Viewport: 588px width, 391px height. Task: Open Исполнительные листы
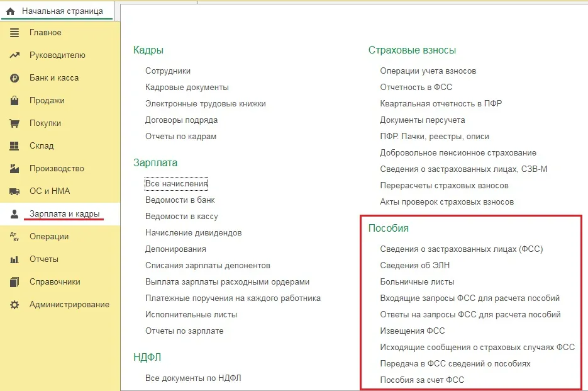191,315
